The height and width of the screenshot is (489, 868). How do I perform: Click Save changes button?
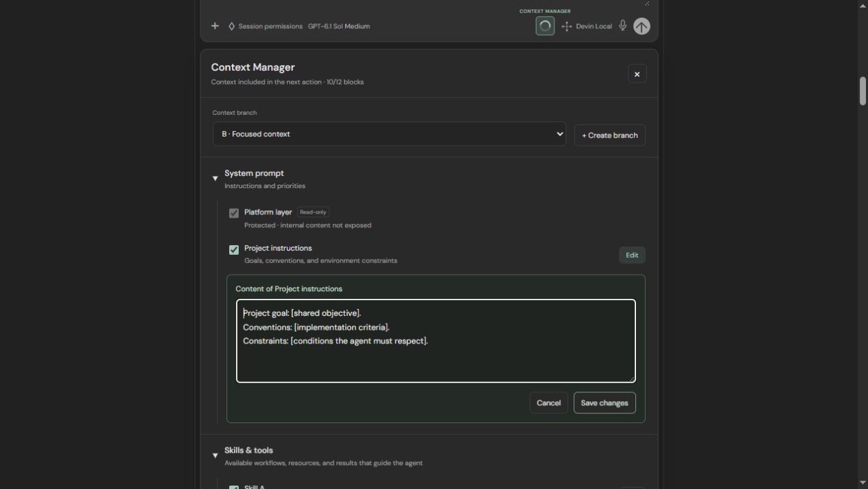pos(605,403)
